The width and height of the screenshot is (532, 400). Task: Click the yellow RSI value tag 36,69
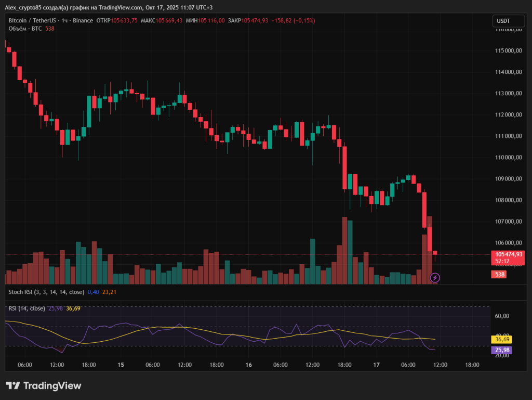click(500, 339)
